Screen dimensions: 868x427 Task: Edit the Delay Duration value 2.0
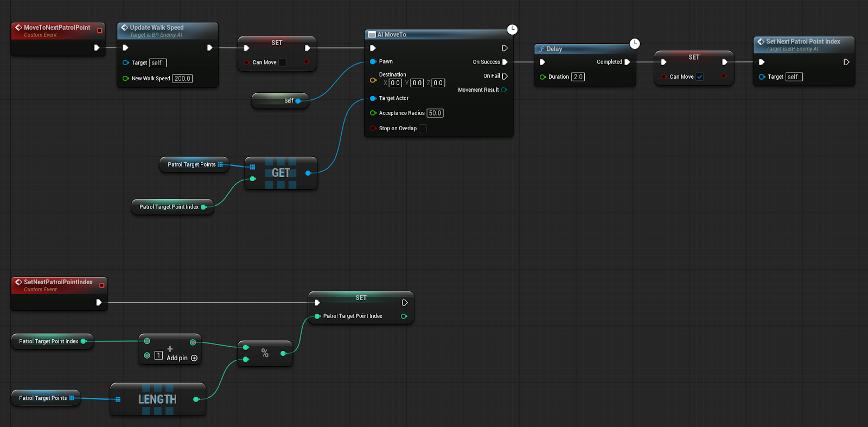[578, 77]
